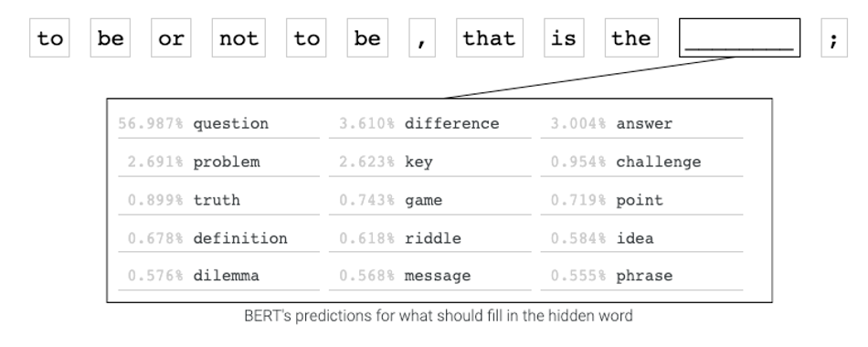This screenshot has width=868, height=347.
Task: Pick the 'answer' prediction option
Action: point(641,124)
